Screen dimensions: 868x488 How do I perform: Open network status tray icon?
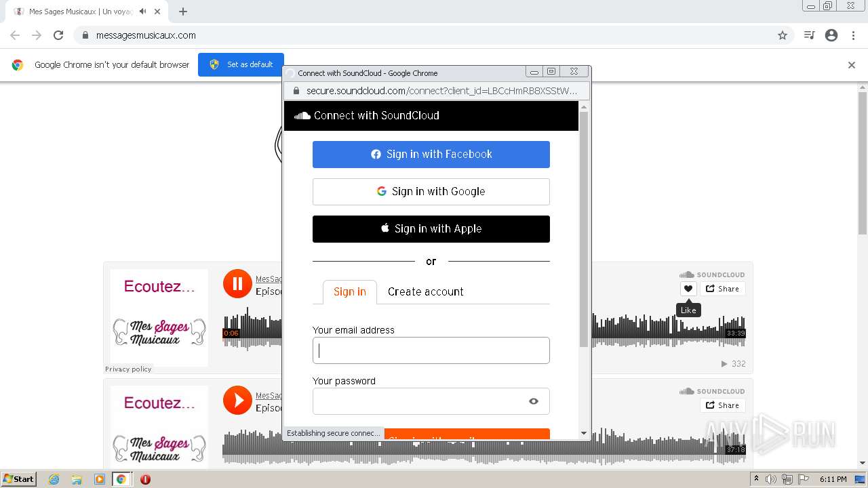(787, 479)
